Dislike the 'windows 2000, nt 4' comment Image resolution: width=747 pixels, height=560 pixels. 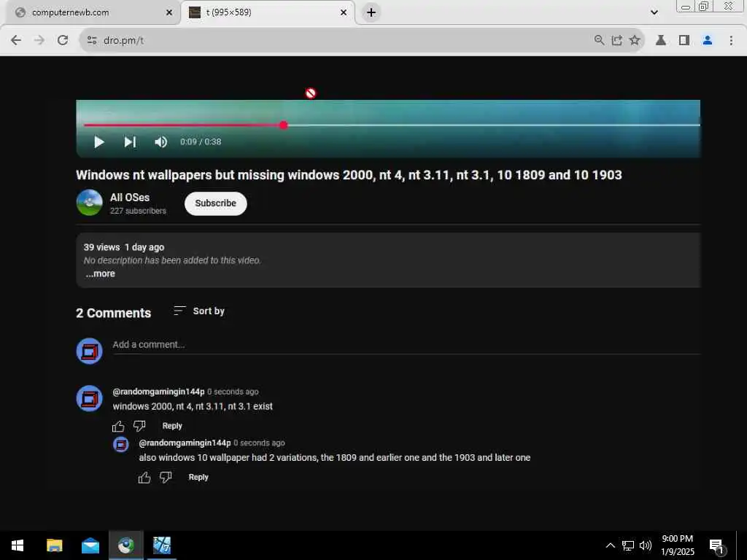click(x=139, y=426)
